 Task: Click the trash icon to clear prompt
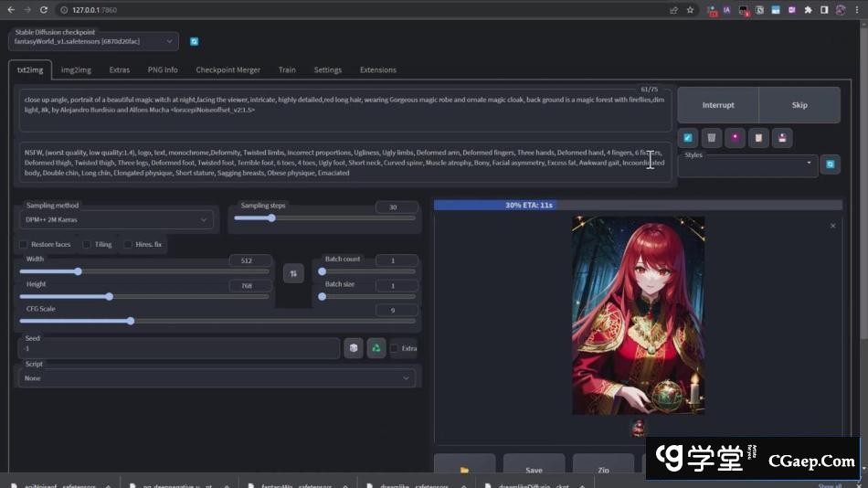(712, 138)
